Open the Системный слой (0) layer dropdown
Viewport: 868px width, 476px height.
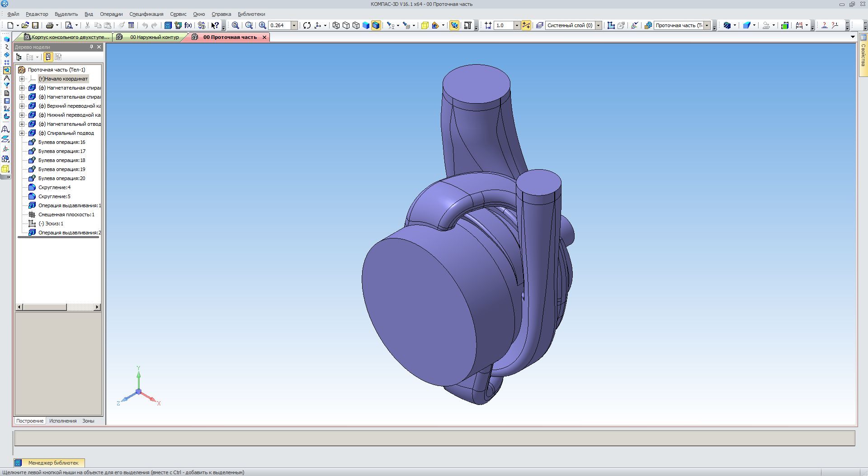pos(598,25)
